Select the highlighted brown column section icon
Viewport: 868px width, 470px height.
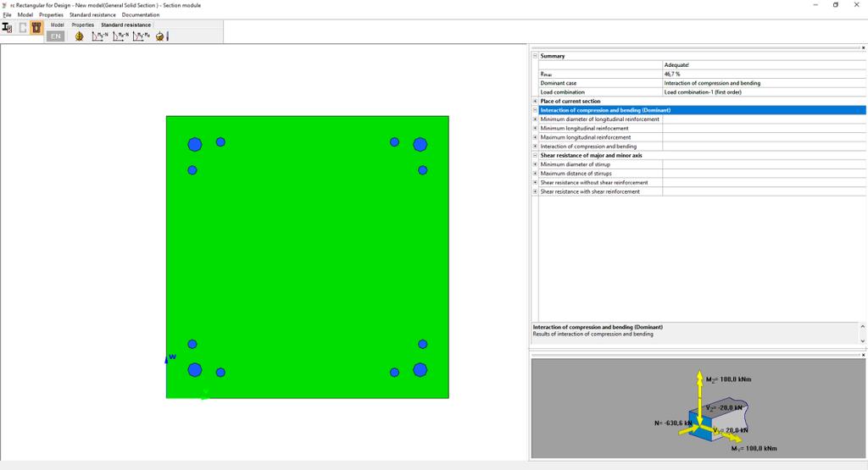36,28
